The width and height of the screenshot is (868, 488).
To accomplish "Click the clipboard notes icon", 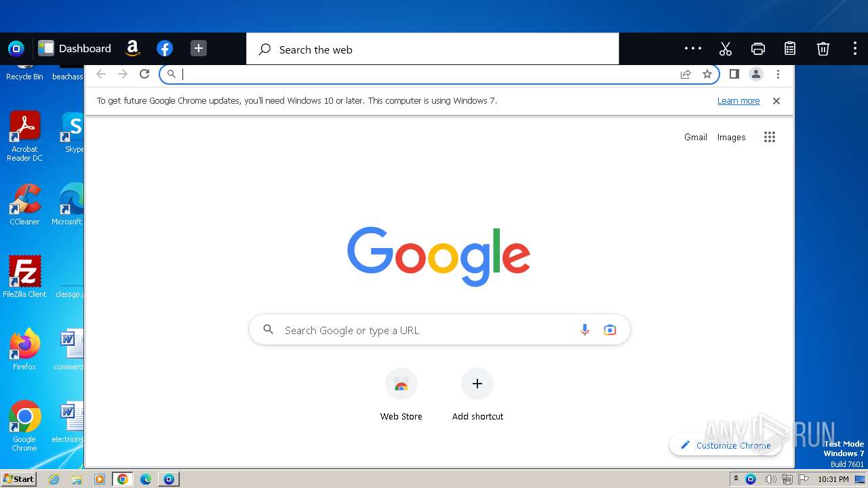I will pyautogui.click(x=790, y=48).
